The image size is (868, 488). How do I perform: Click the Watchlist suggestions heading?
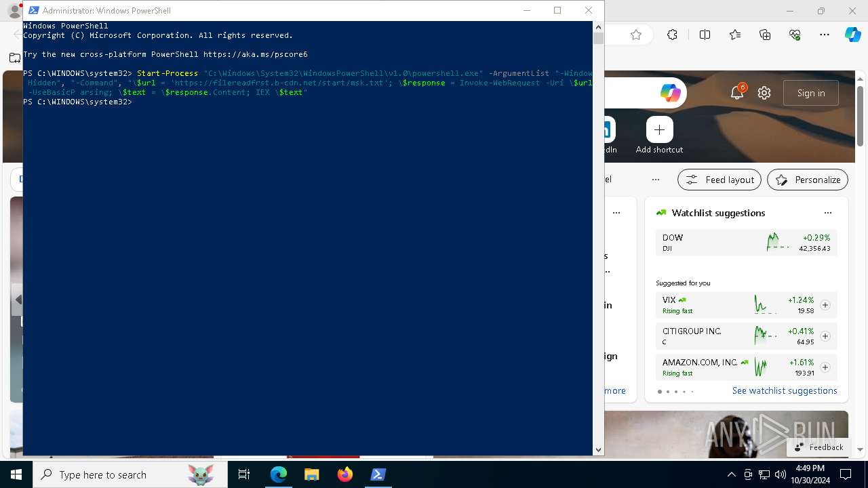point(718,213)
